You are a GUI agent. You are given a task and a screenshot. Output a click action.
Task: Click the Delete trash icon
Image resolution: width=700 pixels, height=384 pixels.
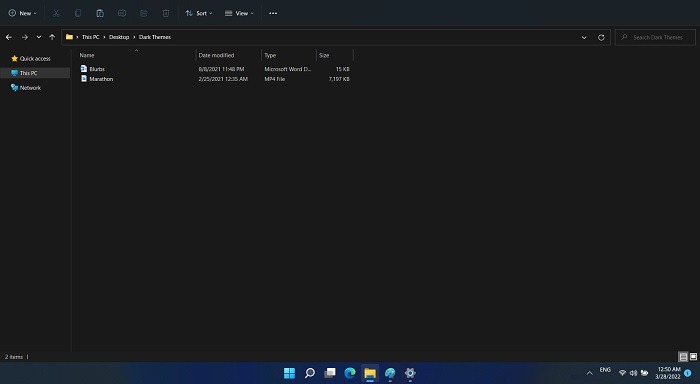[166, 13]
